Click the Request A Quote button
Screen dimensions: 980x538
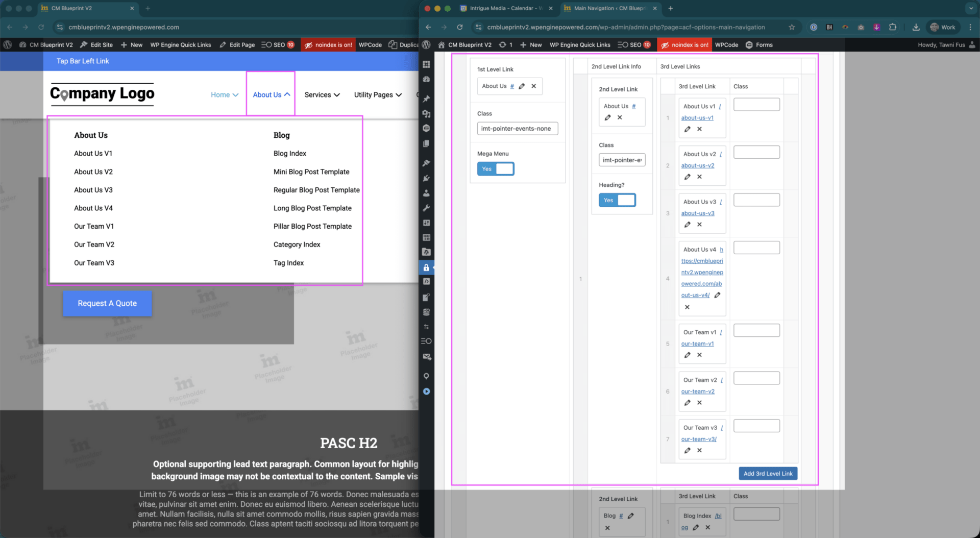click(107, 303)
